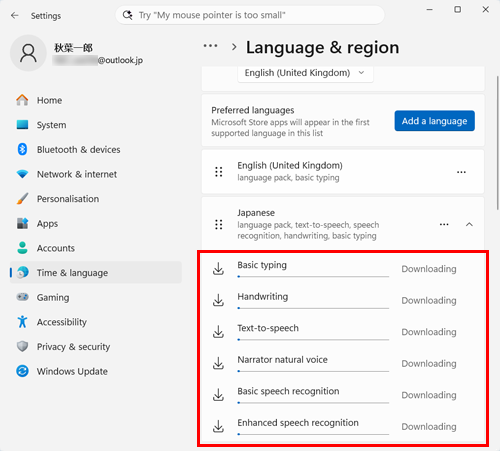500x451 pixels.
Task: Click the search icon in the search box
Action: (x=127, y=15)
